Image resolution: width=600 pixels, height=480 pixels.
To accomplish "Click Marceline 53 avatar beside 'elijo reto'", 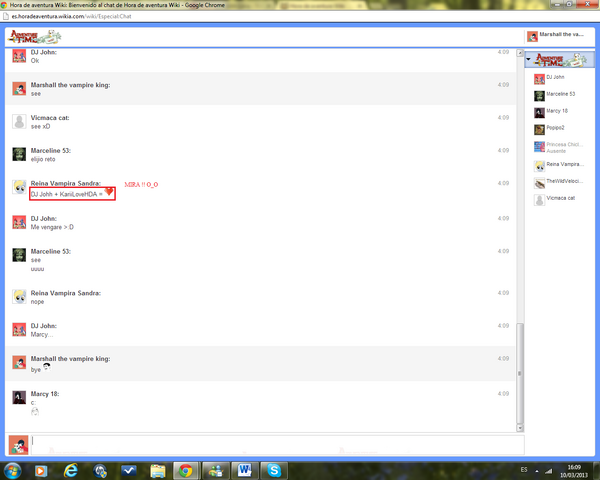I will tap(19, 154).
